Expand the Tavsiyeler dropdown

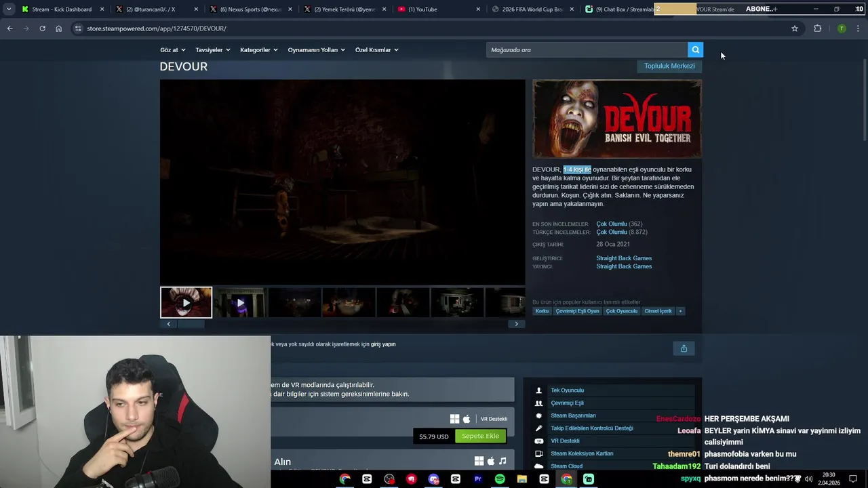(213, 49)
